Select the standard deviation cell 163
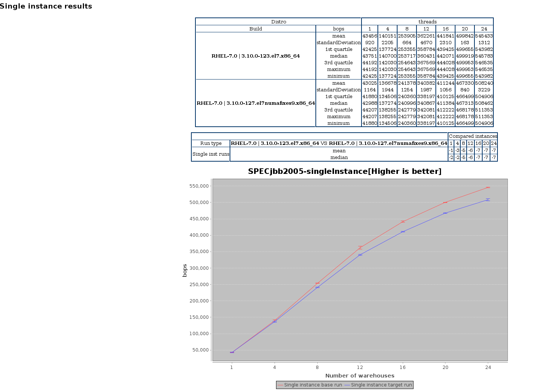The image size is (548, 392). (x=465, y=43)
